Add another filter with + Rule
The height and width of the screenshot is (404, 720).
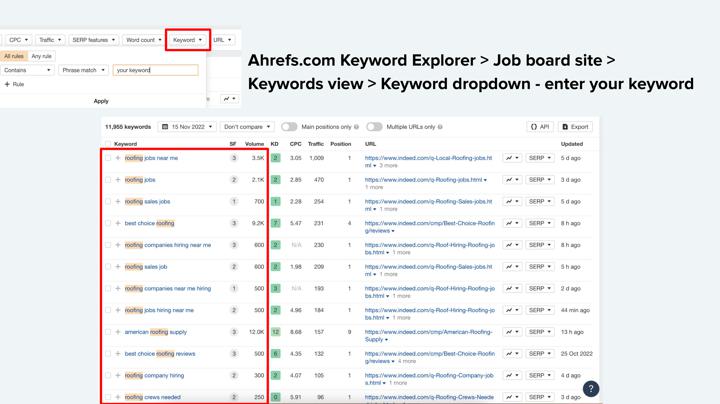(x=14, y=84)
